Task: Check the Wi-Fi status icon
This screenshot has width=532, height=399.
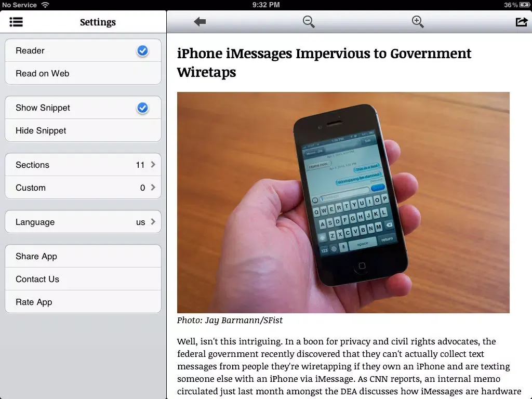Action: (x=45, y=5)
